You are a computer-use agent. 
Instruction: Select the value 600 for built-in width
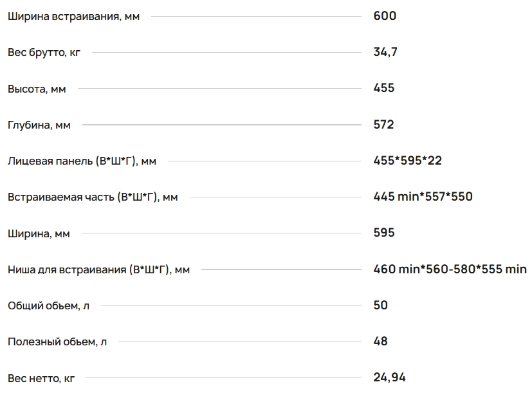(385, 16)
